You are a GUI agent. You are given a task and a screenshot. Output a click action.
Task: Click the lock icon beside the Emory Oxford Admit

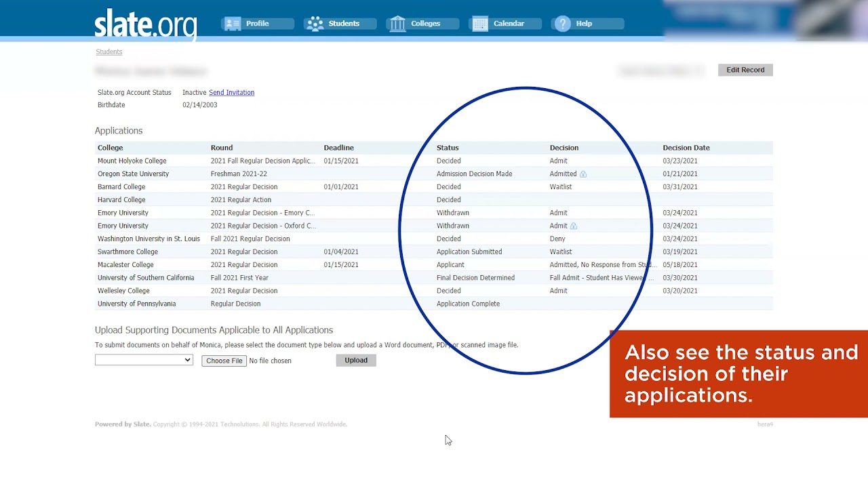pyautogui.click(x=573, y=226)
